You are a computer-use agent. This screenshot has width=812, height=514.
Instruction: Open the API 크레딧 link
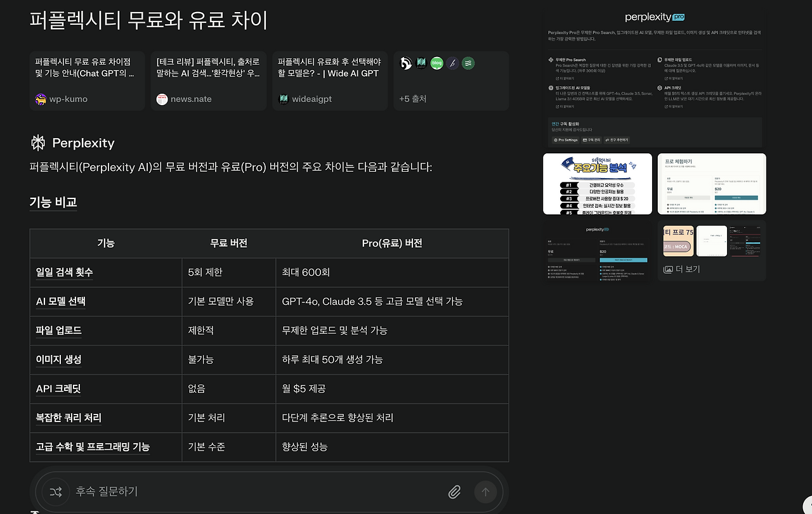(58, 389)
